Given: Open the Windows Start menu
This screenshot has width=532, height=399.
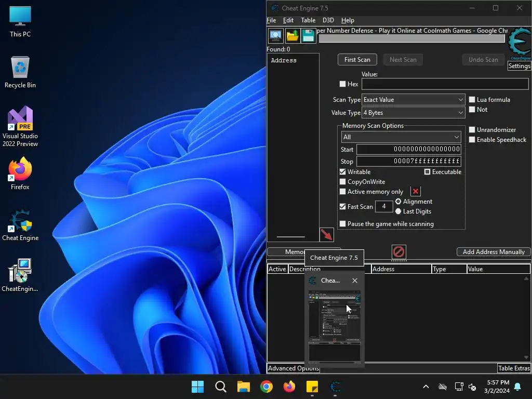Looking at the screenshot, I should point(197,387).
